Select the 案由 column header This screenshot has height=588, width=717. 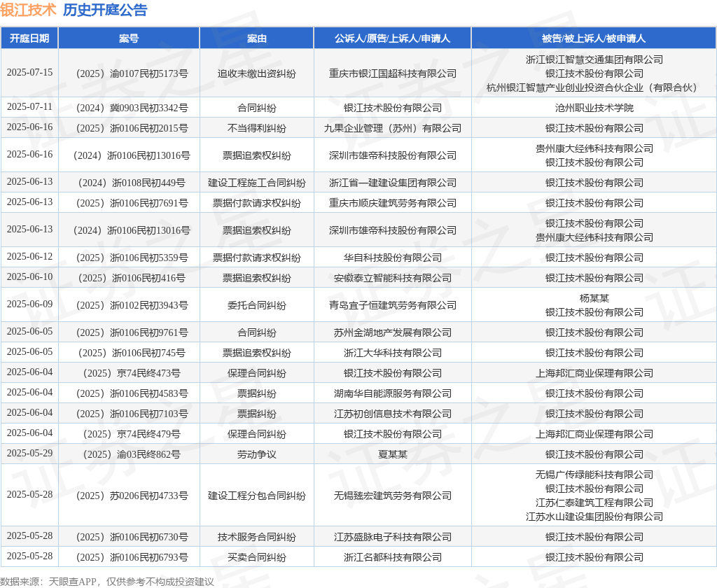[x=256, y=38]
